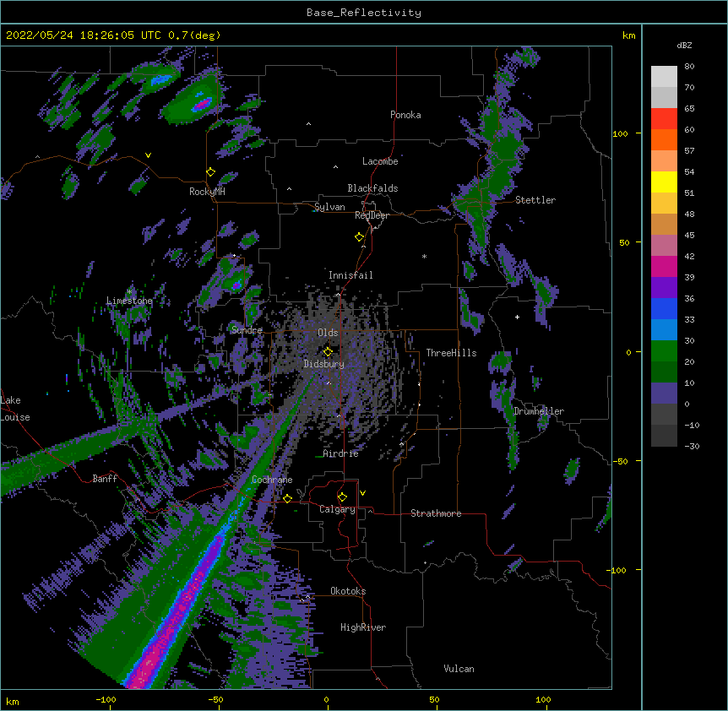Click the Innisfail city label
728x711 pixels.
(350, 275)
